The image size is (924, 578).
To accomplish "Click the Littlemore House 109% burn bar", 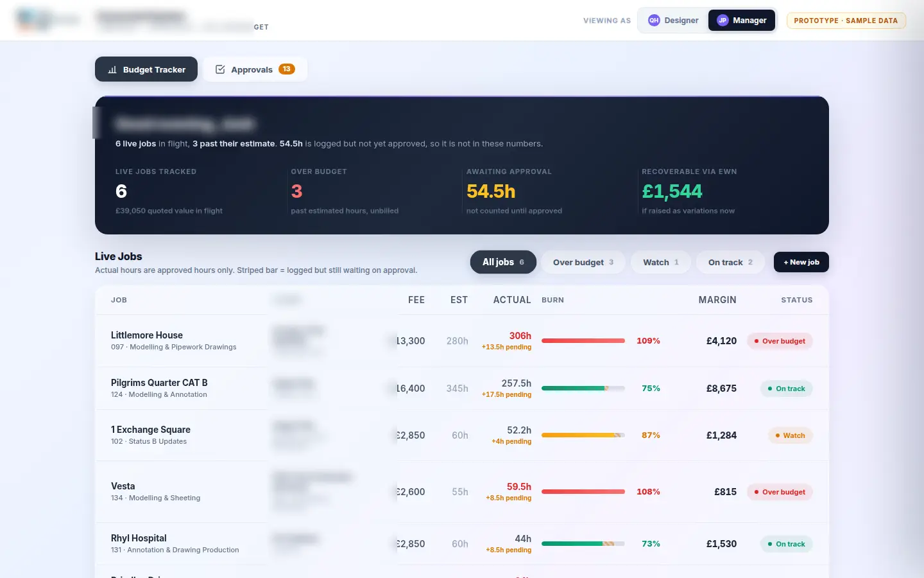I will pos(583,341).
